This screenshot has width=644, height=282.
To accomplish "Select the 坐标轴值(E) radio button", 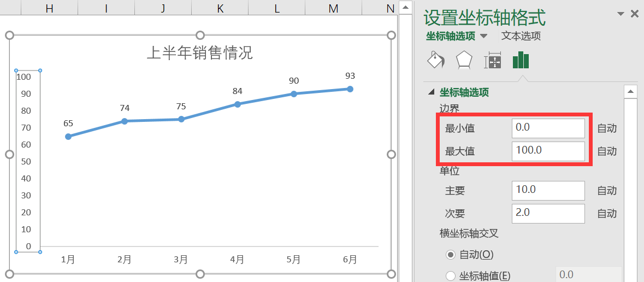I will (x=451, y=275).
